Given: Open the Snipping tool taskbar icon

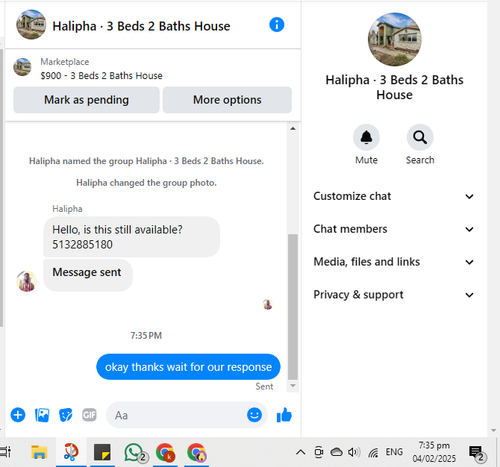Looking at the screenshot, I should pyautogui.click(x=71, y=452).
